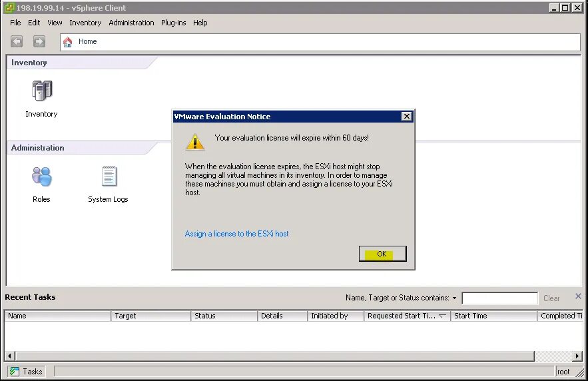Open the System Logs icon
This screenshot has width=588, height=381.
click(109, 177)
